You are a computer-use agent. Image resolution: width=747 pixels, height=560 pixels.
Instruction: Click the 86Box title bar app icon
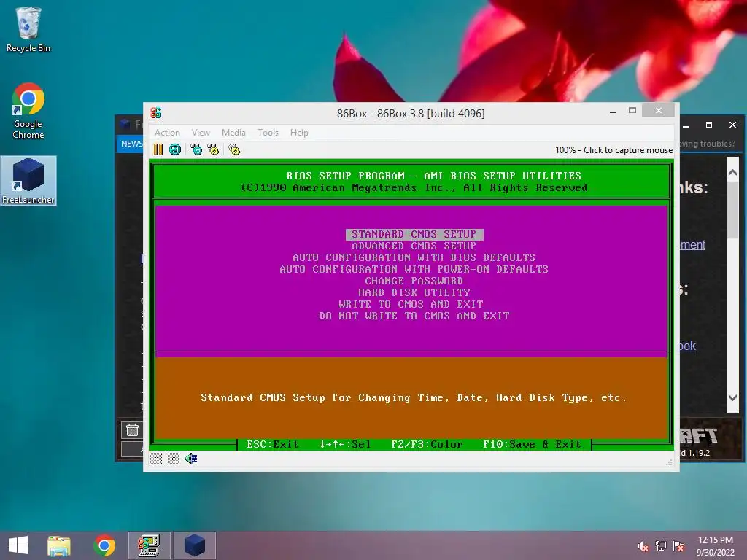pyautogui.click(x=156, y=113)
